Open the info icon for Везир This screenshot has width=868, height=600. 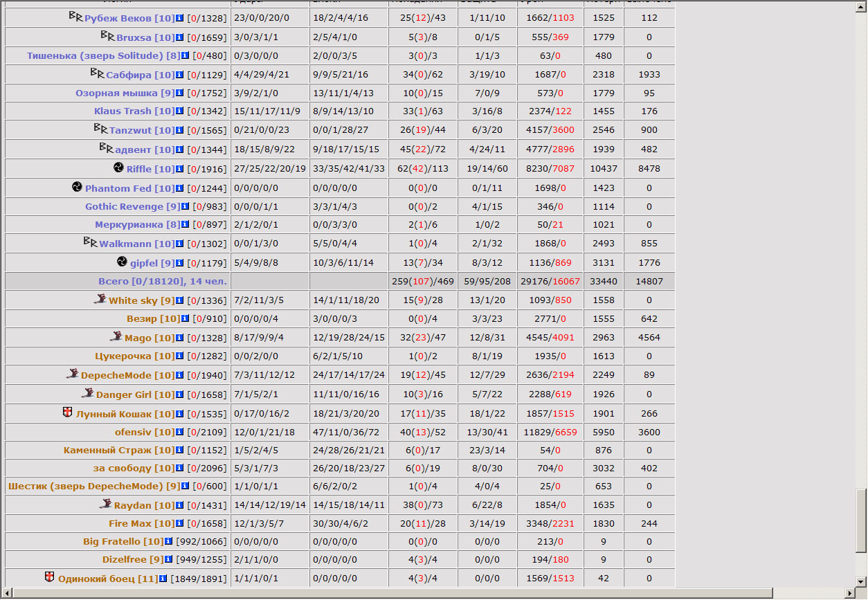coord(186,319)
